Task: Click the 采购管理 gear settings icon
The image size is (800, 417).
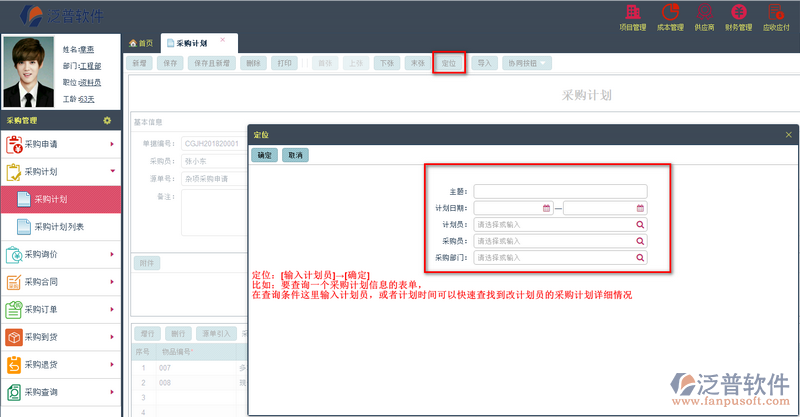Action: click(107, 120)
